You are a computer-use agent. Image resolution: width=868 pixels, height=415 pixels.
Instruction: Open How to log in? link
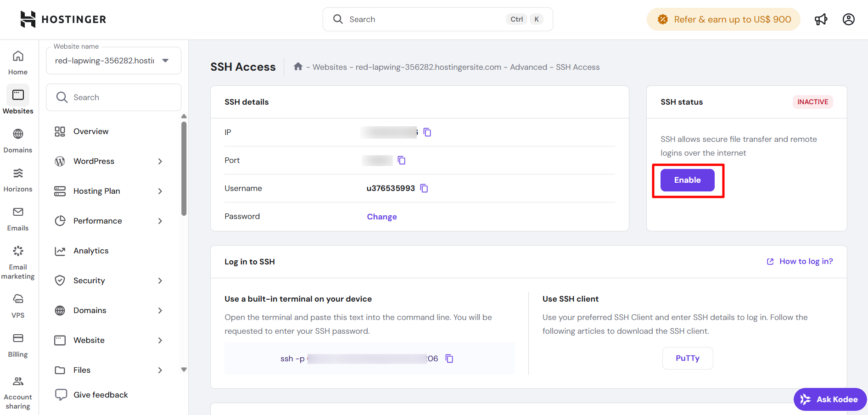coord(800,261)
